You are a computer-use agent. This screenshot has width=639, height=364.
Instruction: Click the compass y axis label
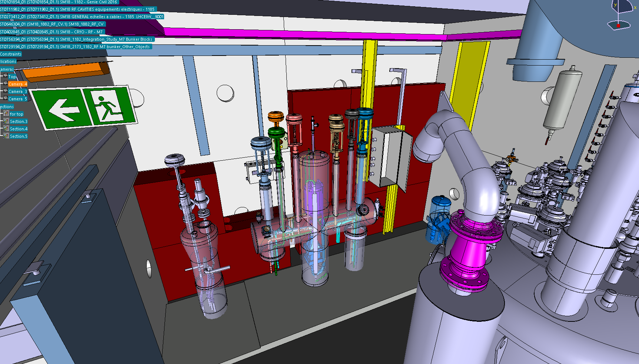[615, 5]
